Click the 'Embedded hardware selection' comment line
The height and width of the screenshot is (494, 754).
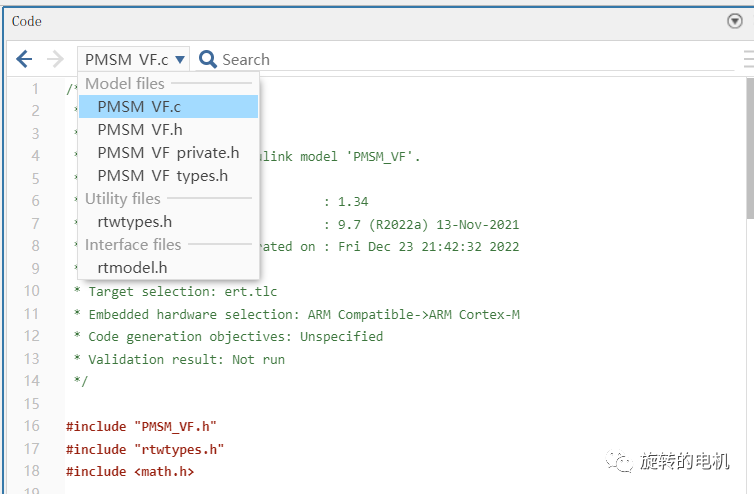[297, 315]
